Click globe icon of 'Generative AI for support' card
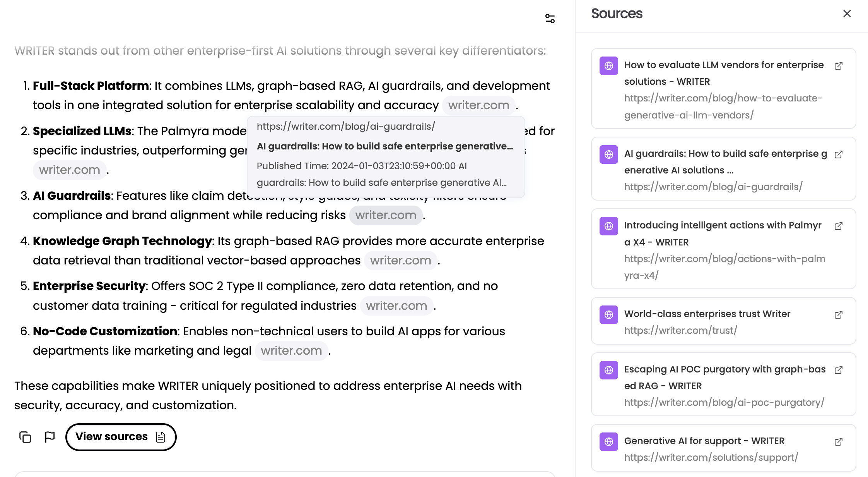Image resolution: width=868 pixels, height=477 pixels. click(x=608, y=442)
